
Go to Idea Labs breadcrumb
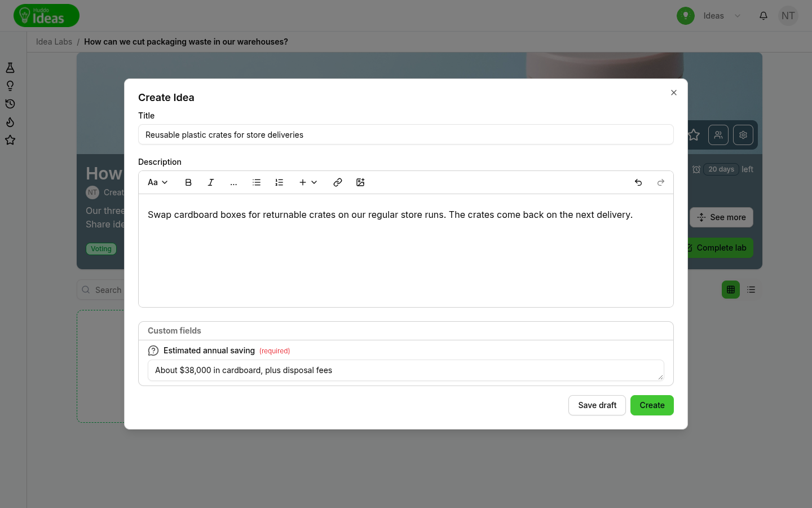[x=54, y=42]
